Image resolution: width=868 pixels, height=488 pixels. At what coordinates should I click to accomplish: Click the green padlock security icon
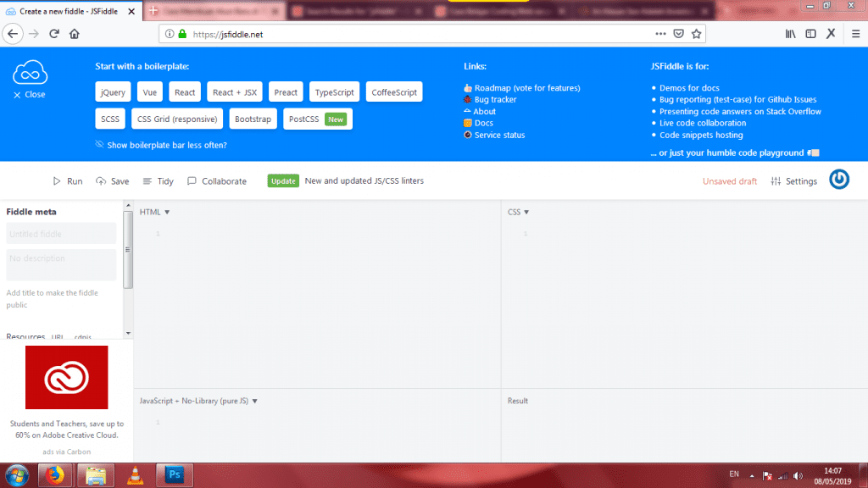(182, 34)
